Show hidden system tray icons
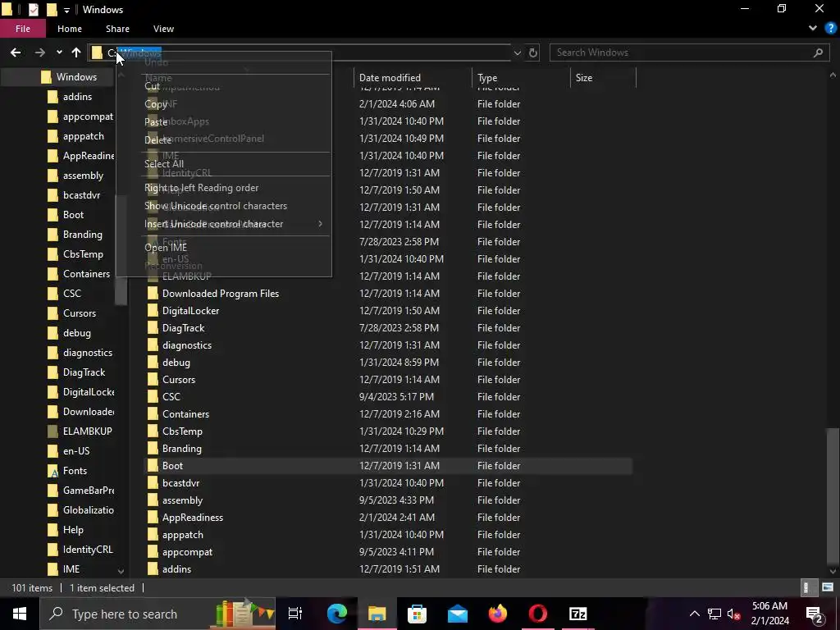This screenshot has height=630, width=840. click(694, 614)
